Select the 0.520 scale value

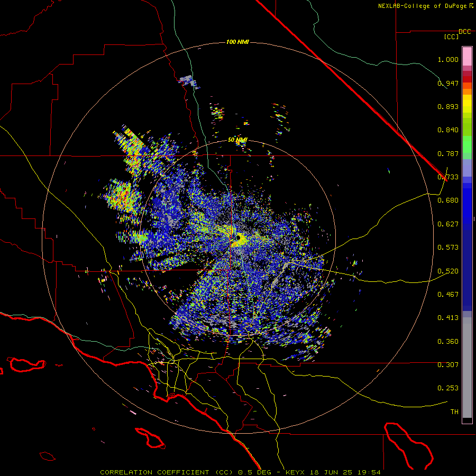coord(448,271)
